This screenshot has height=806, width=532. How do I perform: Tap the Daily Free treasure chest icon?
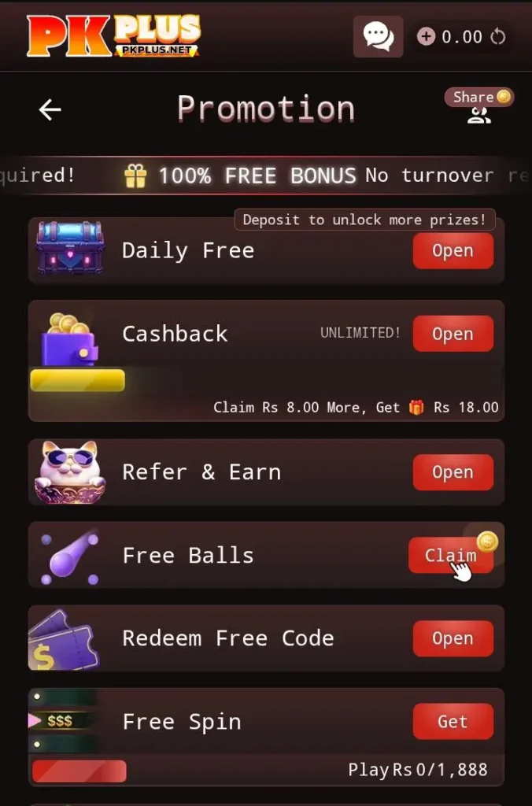click(70, 248)
